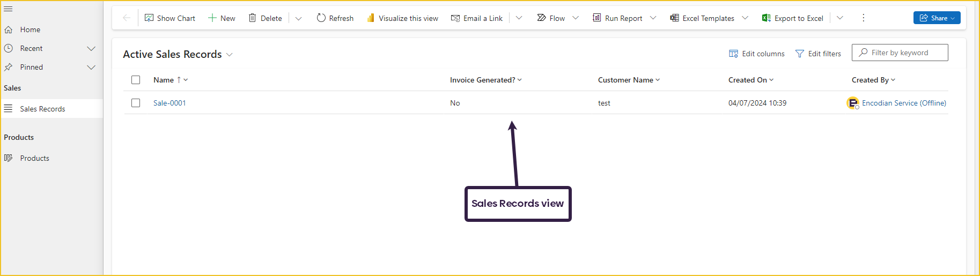Viewport: 980px width, 276px height.
Task: Open the Sale-0001 record link
Action: tap(170, 103)
